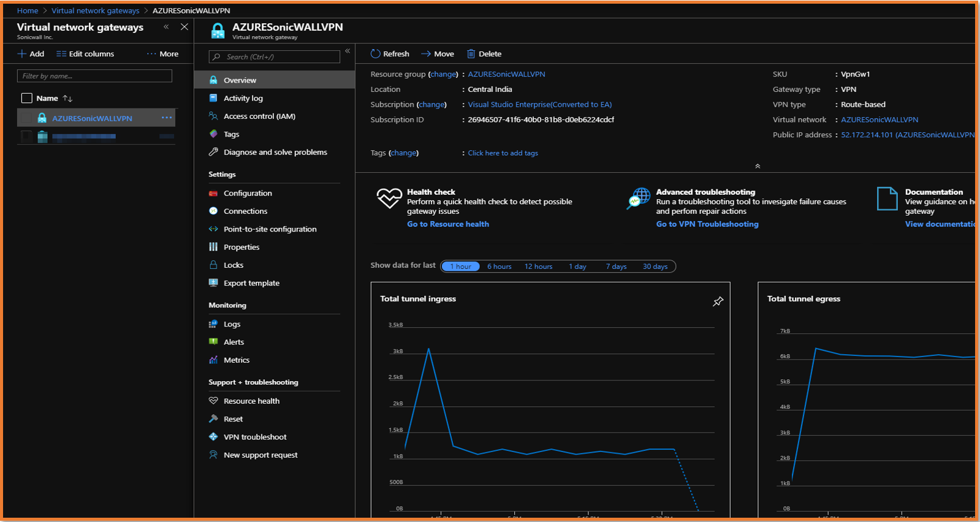
Task: Select the 30 days time range
Action: [x=655, y=267]
